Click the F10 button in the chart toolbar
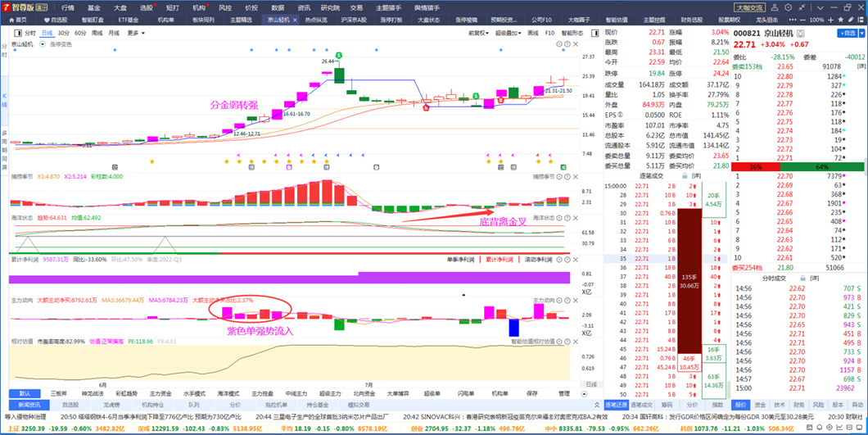The image size is (868, 435). click(x=549, y=34)
